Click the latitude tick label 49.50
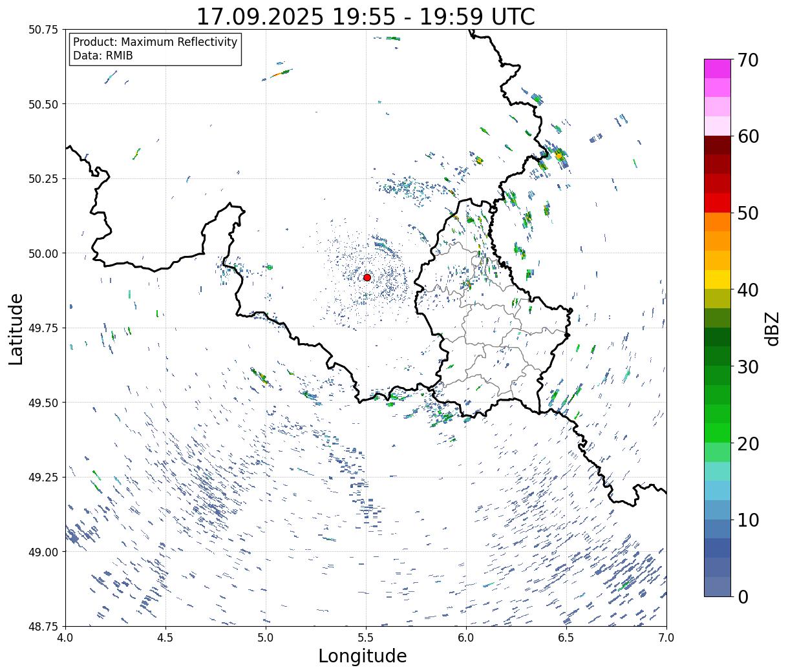This screenshot has height=672, width=788. [x=43, y=403]
